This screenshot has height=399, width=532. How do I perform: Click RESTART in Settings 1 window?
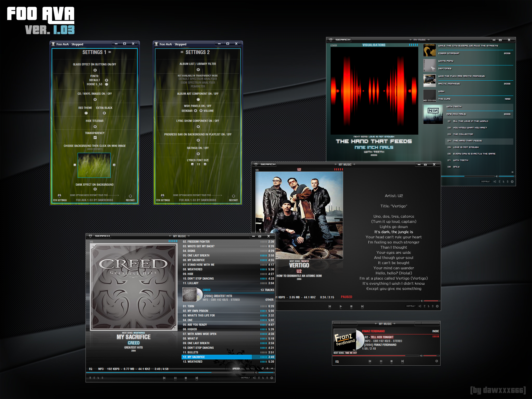pos(130,200)
